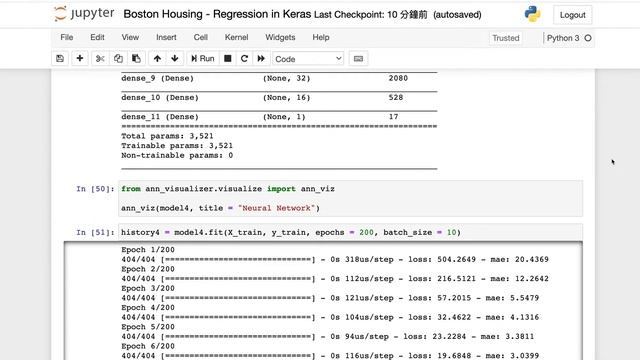Select the In [50] cell prompt
This screenshot has height=360, width=640.
point(95,189)
